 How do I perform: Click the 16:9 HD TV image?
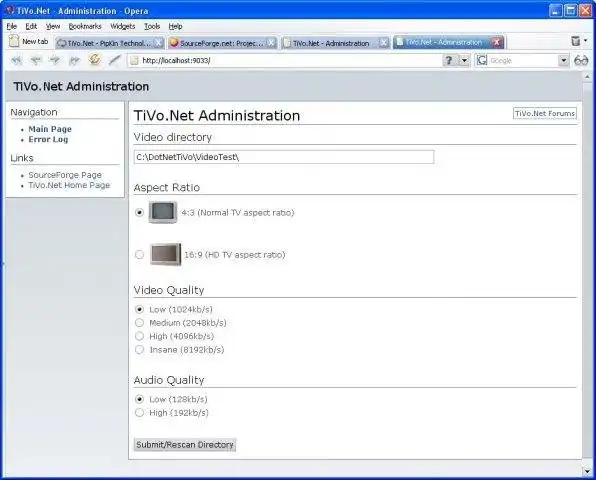point(165,254)
